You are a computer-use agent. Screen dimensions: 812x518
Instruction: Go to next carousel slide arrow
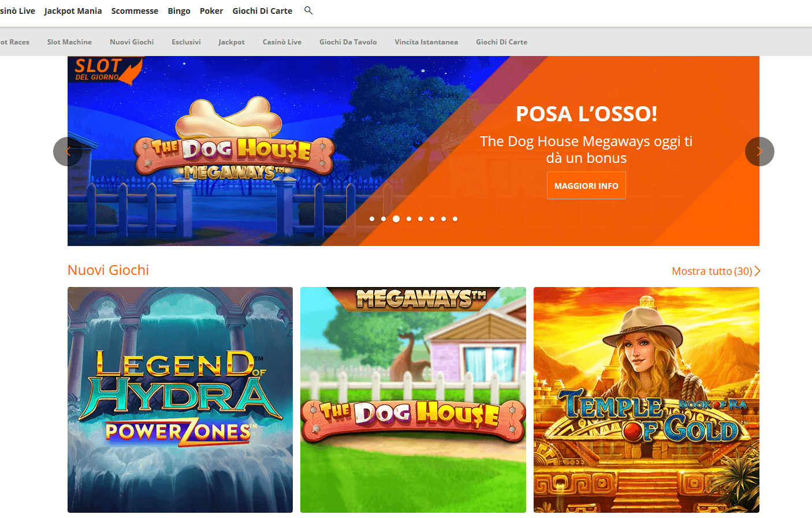tap(759, 151)
